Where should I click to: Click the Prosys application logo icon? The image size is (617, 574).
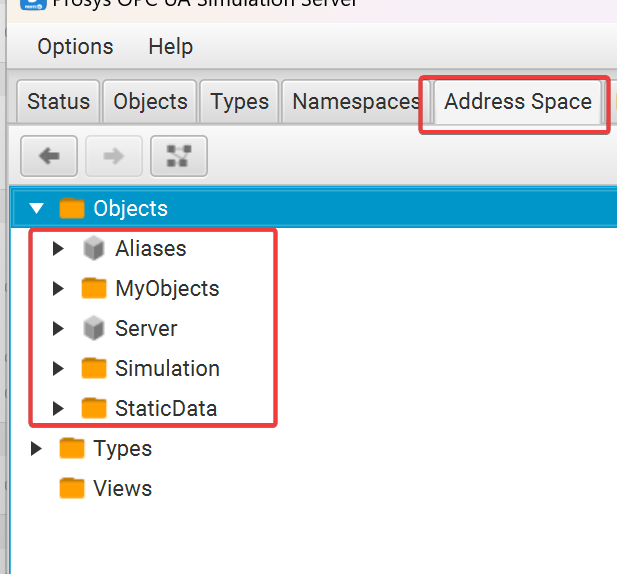(33, 4)
